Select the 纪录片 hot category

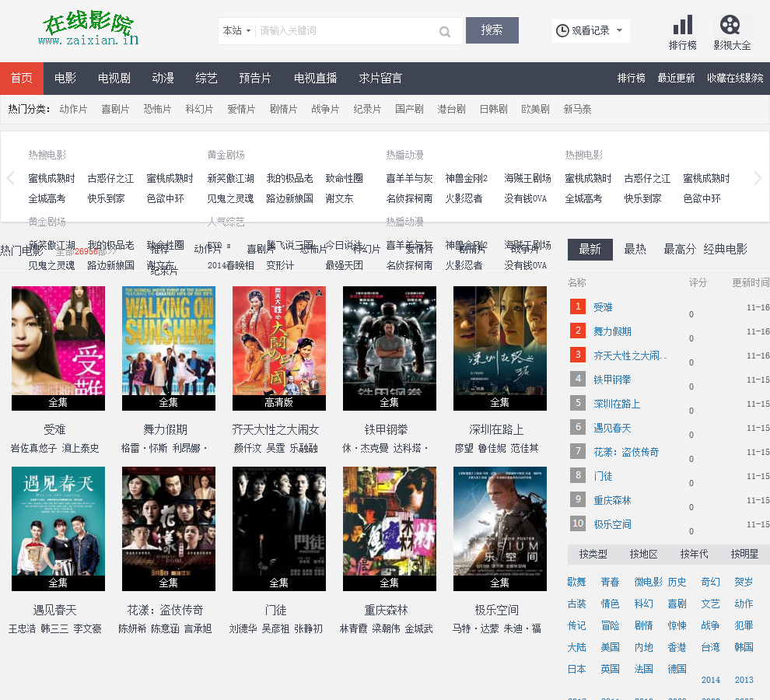click(367, 109)
